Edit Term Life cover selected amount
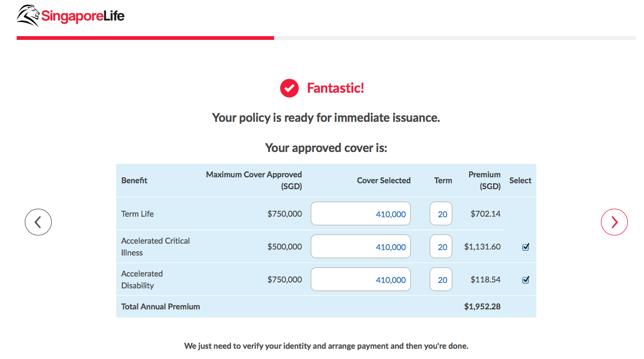644x359 pixels. click(361, 214)
